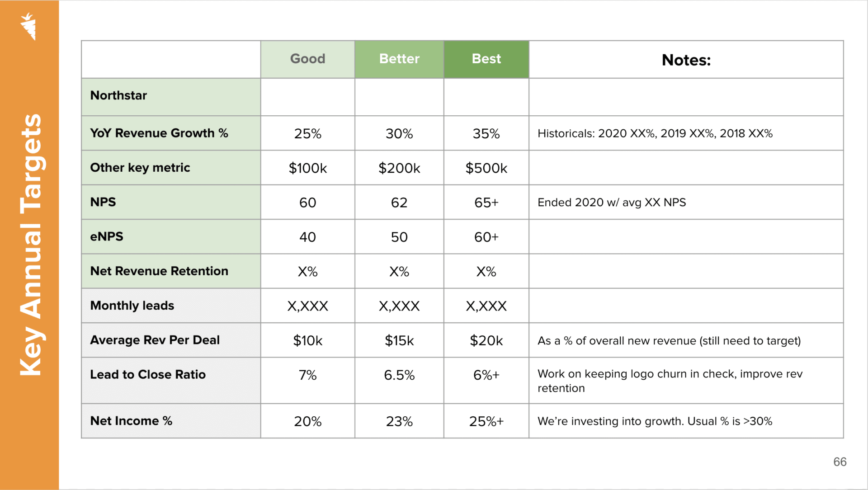The image size is (868, 490).
Task: Select the NPS row label
Action: tap(103, 202)
